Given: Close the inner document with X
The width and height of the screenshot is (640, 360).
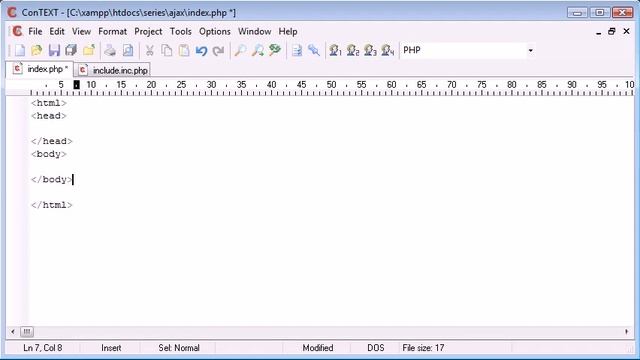Looking at the screenshot, I should click(x=627, y=31).
